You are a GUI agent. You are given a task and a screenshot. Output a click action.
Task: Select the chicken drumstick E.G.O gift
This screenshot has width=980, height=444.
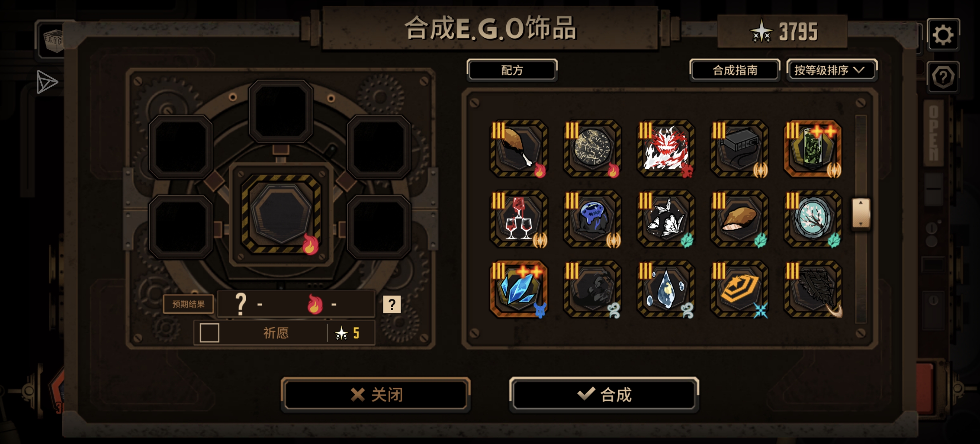coord(519,149)
